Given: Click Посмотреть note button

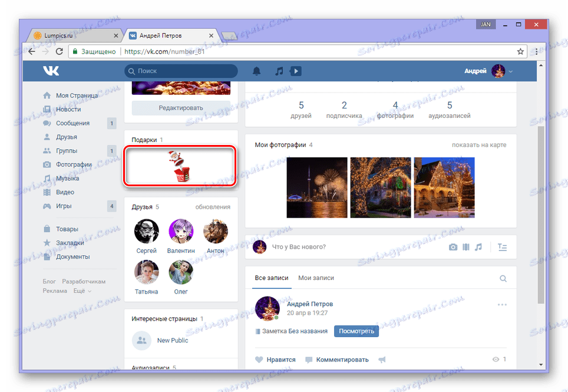Looking at the screenshot, I should [x=356, y=331].
